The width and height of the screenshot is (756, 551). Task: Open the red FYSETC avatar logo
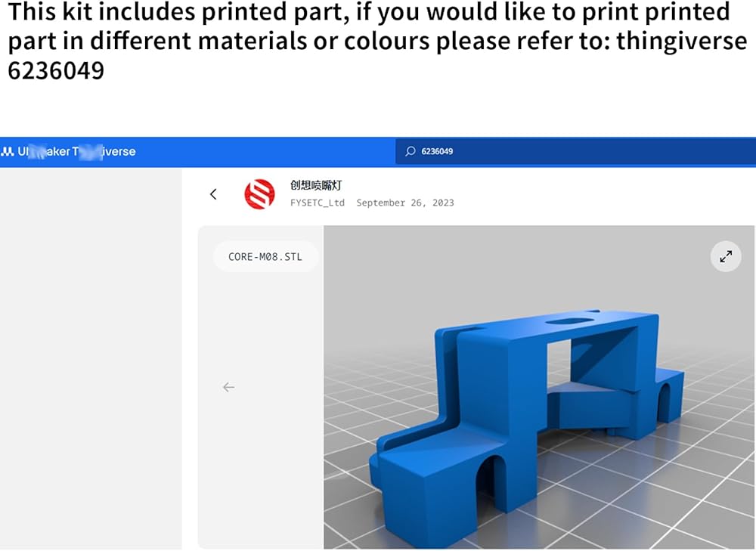point(260,194)
